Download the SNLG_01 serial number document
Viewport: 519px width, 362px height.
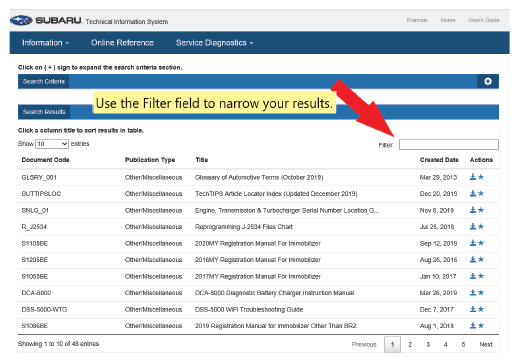pyautogui.click(x=473, y=210)
